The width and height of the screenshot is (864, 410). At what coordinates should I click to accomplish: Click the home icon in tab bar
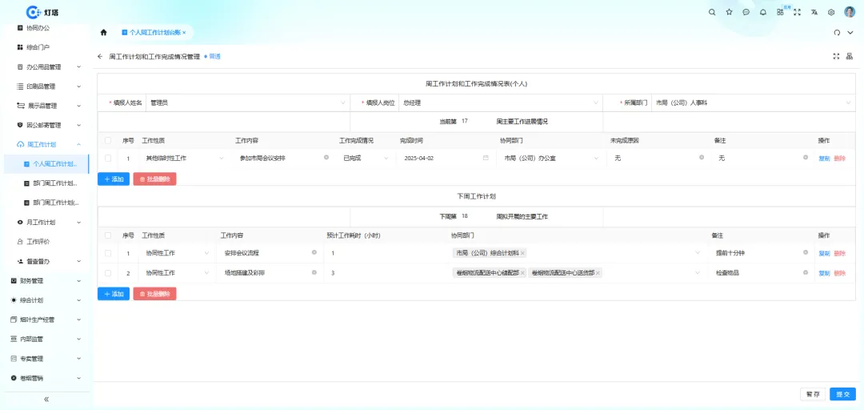[x=104, y=33]
